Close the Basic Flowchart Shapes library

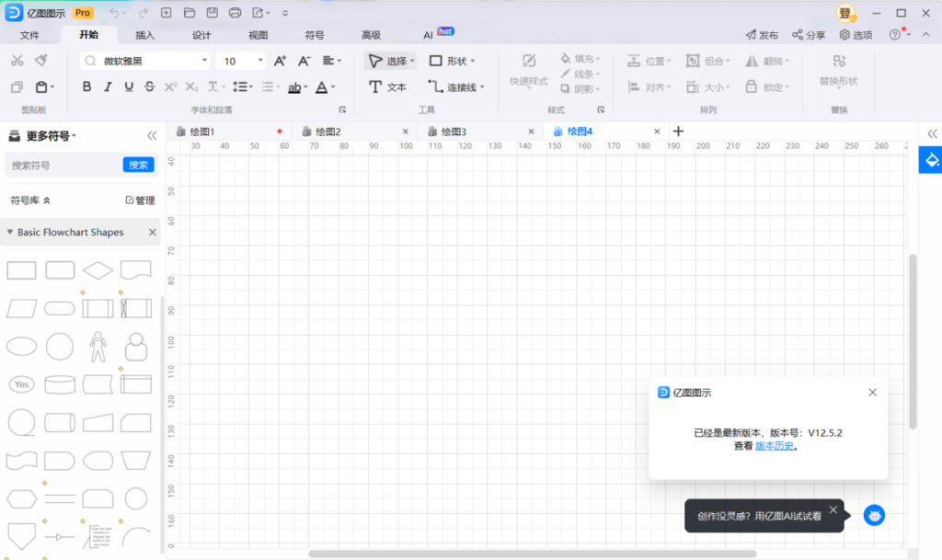(x=153, y=232)
